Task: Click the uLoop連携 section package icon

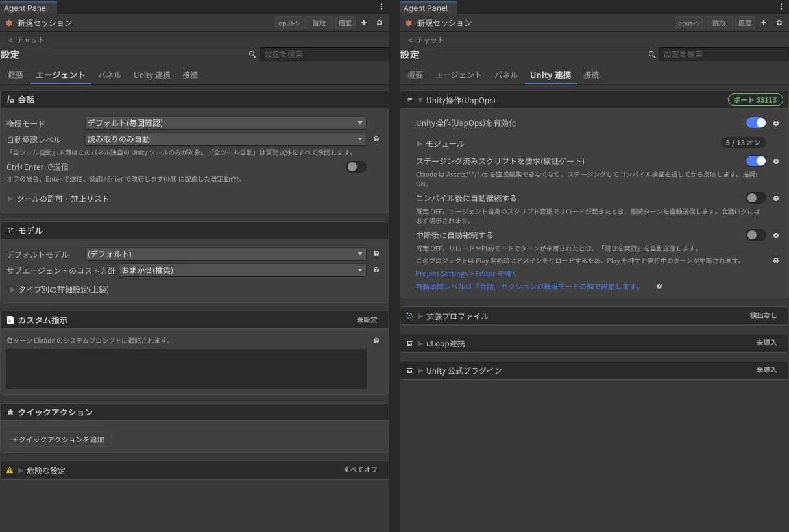Action: [409, 343]
